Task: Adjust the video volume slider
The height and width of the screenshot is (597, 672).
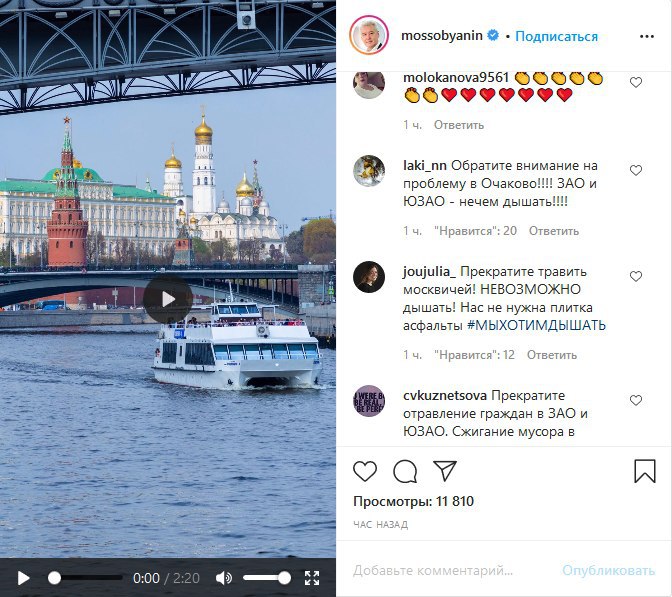Action: [267, 578]
